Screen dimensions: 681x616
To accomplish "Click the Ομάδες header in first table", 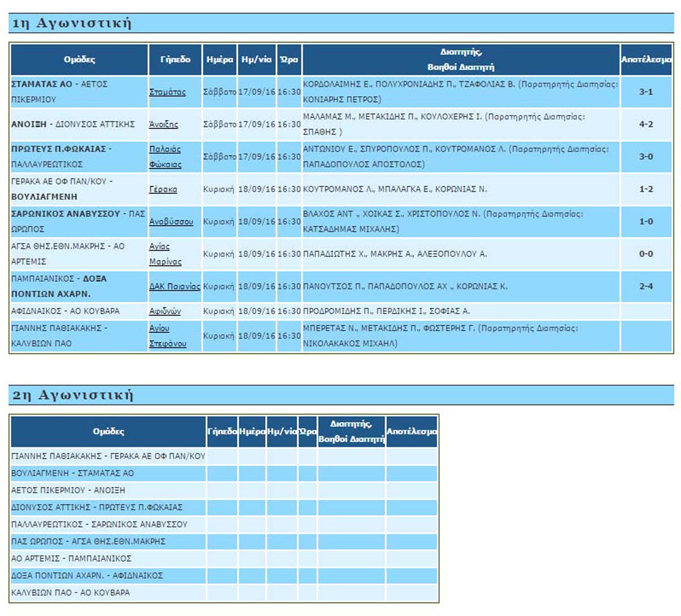I will (79, 60).
